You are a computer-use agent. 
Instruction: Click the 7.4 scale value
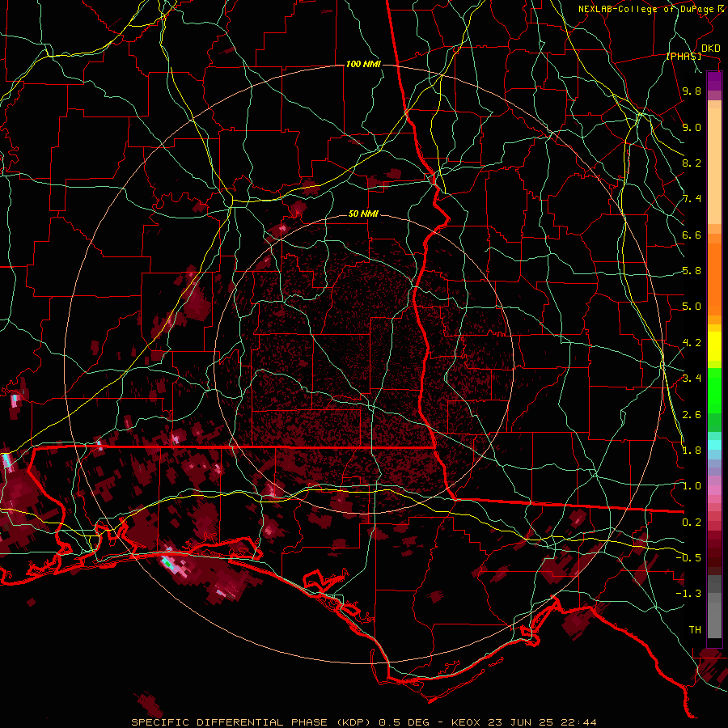692,199
